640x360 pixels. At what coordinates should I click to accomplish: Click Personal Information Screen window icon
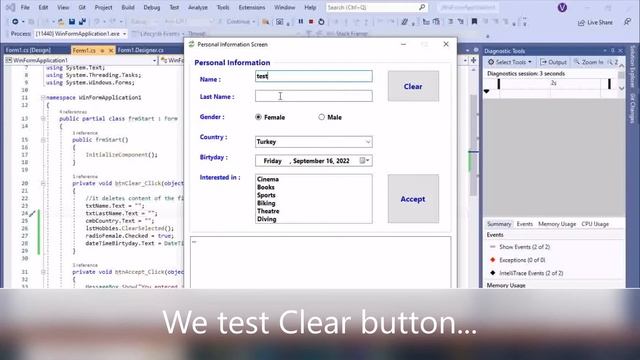[191, 44]
